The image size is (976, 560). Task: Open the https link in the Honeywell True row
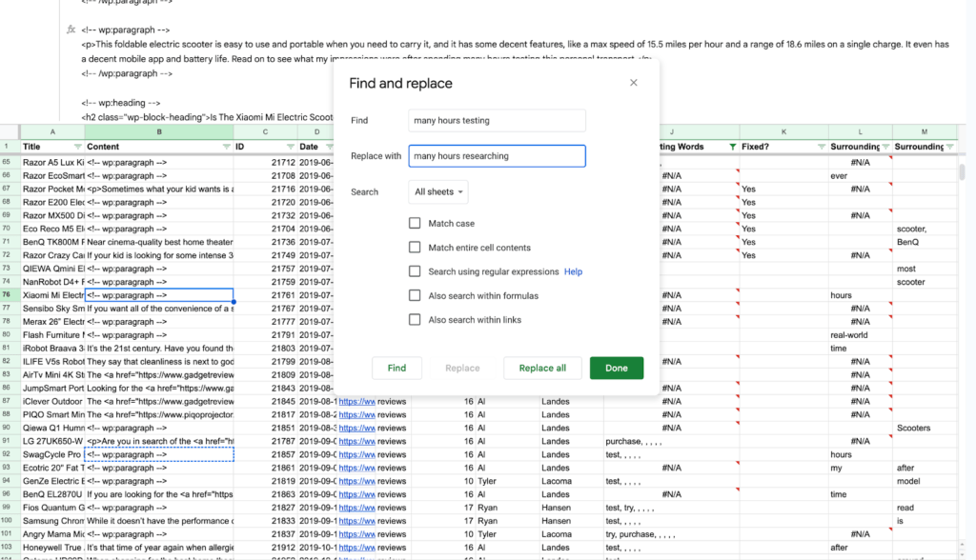(x=356, y=548)
